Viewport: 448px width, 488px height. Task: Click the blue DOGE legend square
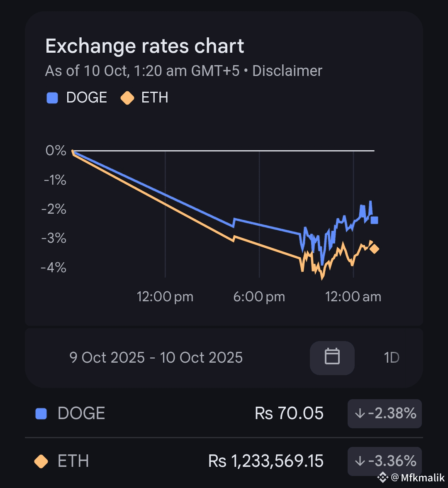tap(52, 98)
